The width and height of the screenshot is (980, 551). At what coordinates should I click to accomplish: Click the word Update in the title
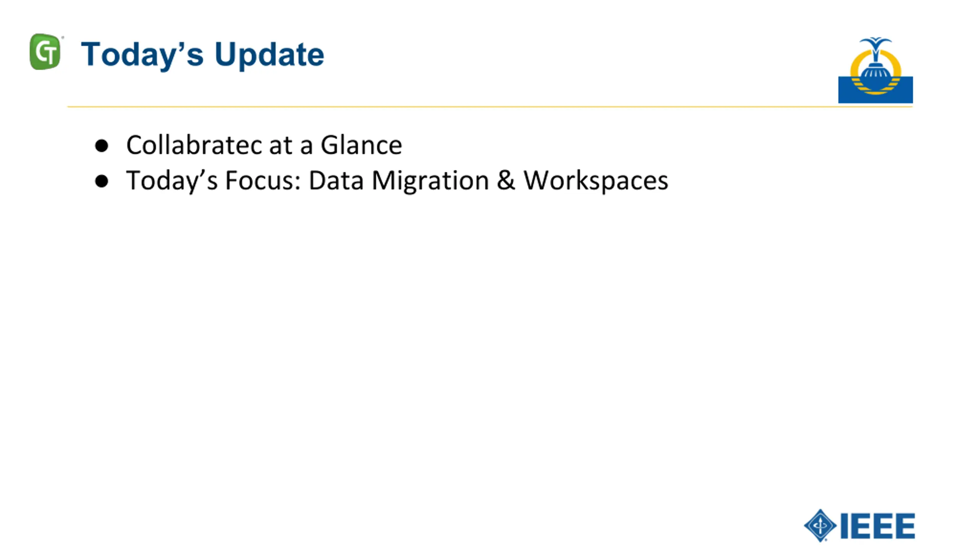(269, 55)
